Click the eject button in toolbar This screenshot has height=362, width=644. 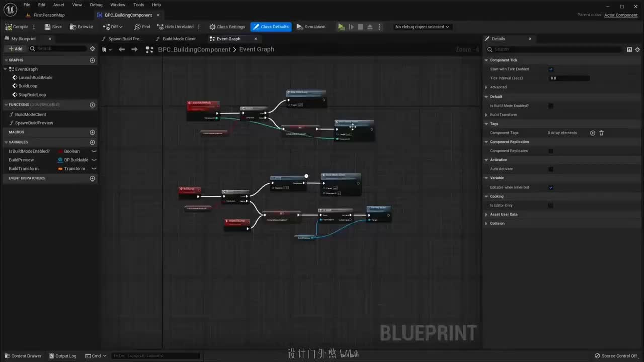(x=370, y=27)
